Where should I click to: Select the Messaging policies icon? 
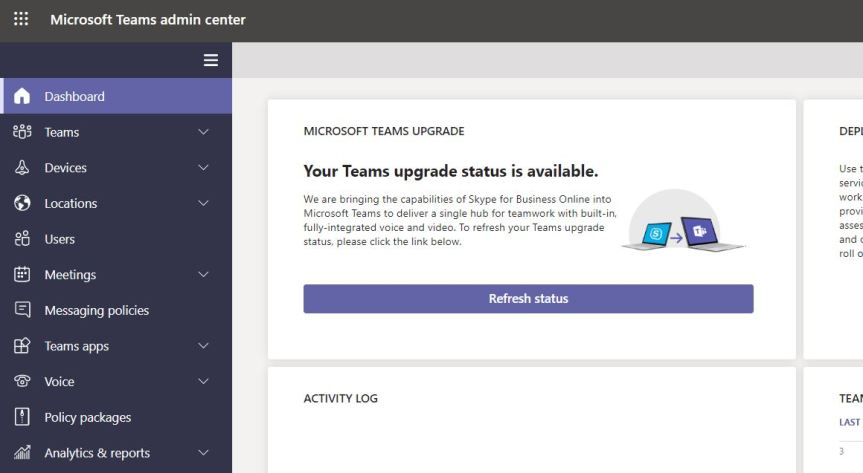[x=22, y=310]
